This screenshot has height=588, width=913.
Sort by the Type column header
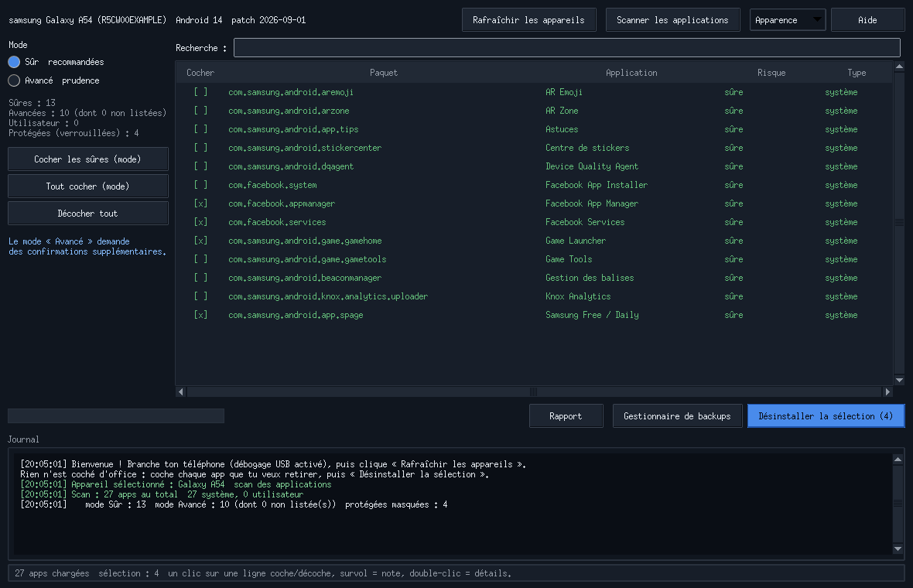pos(857,73)
